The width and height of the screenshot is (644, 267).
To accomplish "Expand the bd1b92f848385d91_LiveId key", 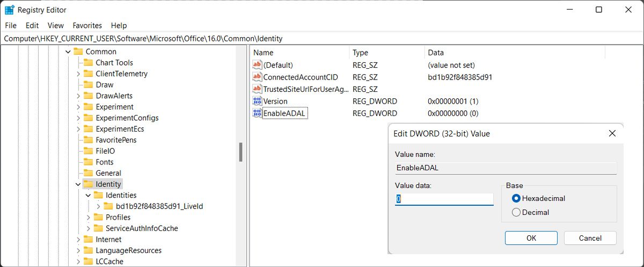I will [98, 206].
